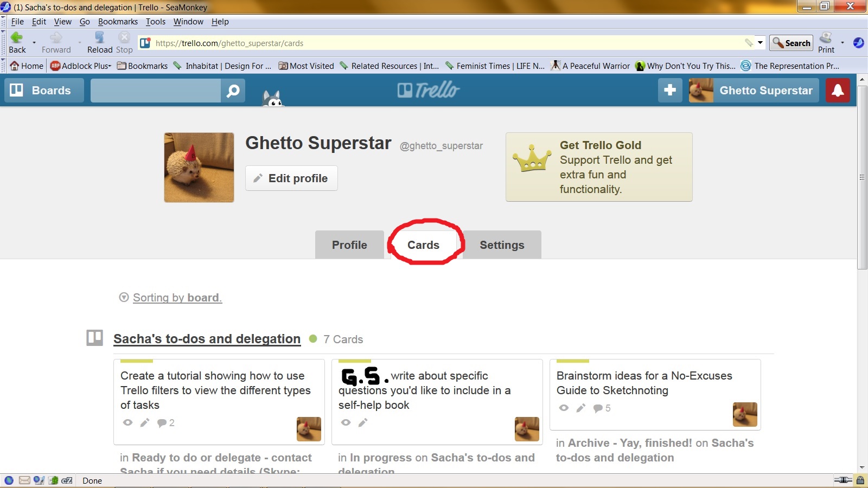Image resolution: width=868 pixels, height=488 pixels.
Task: Click the eye icon on the Brainstorm card
Action: point(564,408)
